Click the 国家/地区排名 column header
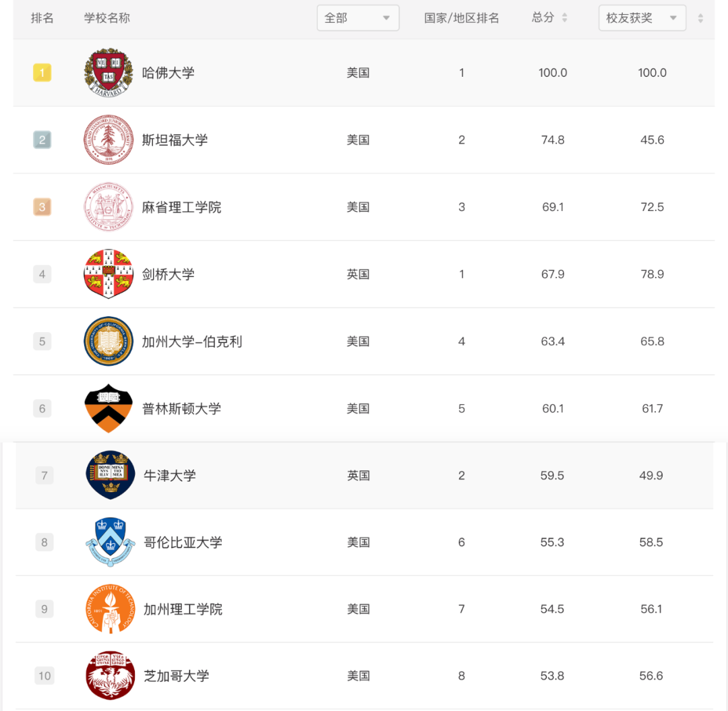 pos(462,18)
